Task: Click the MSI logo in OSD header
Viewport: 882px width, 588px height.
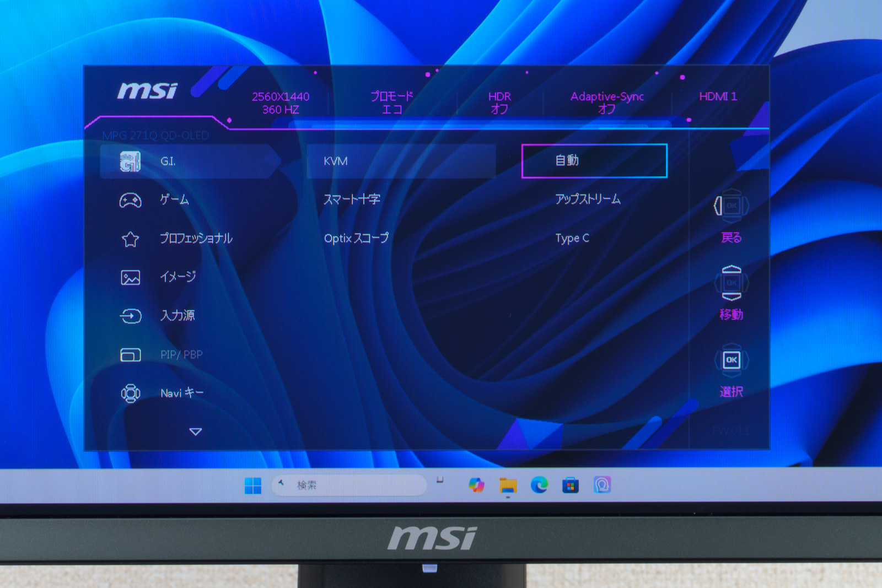Action: point(148,90)
